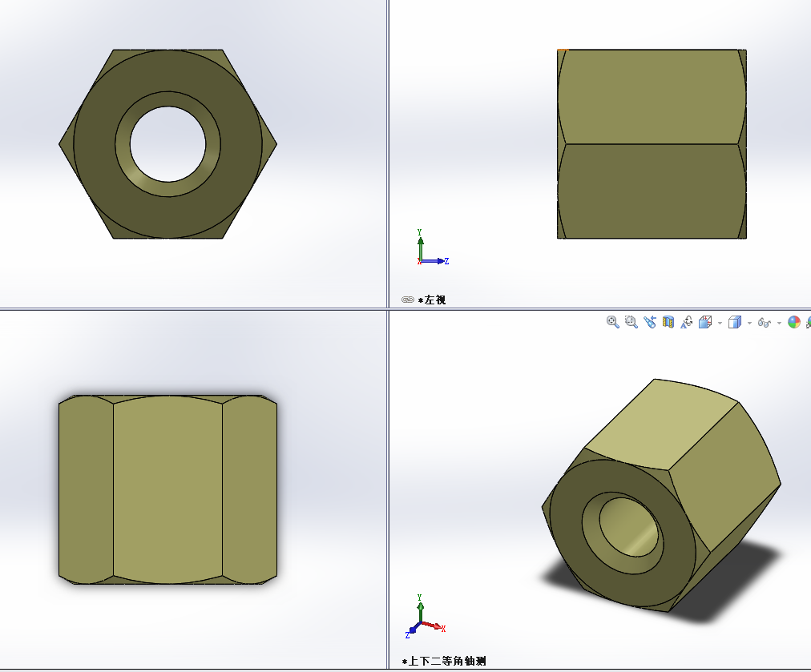Select the nut's center hole in front view
This screenshot has width=811, height=672.
tap(168, 144)
